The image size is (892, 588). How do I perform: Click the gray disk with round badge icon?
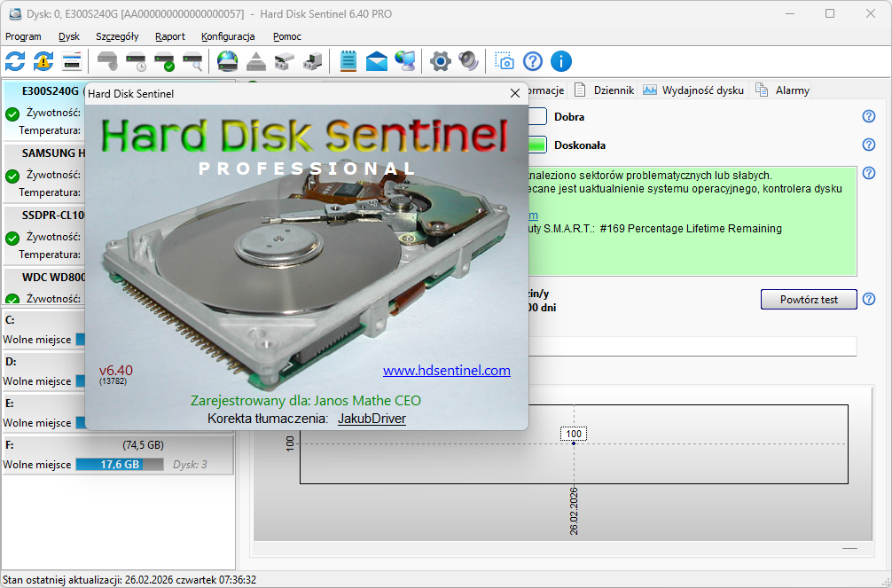tap(107, 61)
